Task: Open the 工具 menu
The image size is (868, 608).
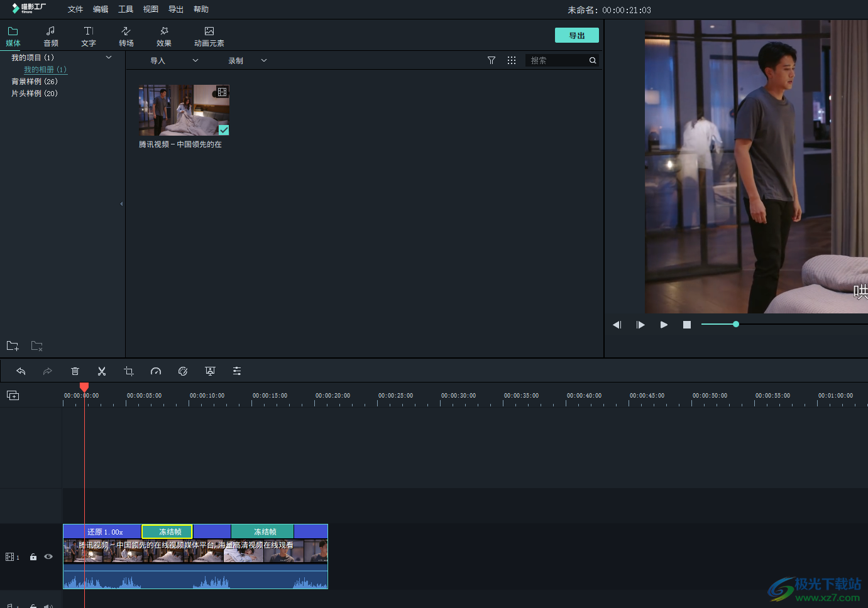Action: tap(126, 9)
